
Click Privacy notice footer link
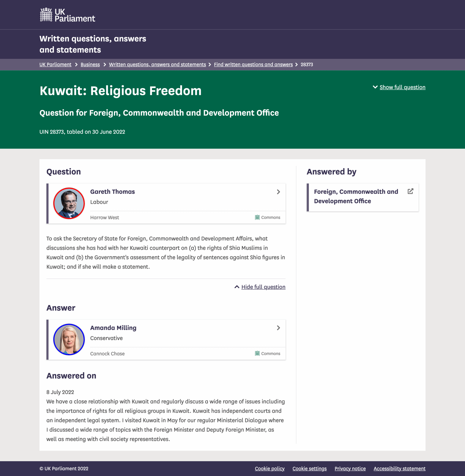tap(350, 468)
